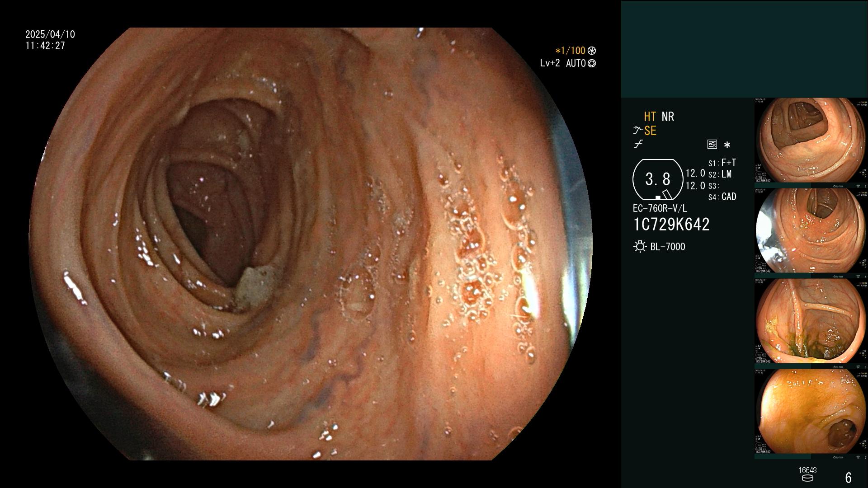Image resolution: width=868 pixels, height=488 pixels.
Task: Open the settings sliders icon
Action: pos(712,144)
